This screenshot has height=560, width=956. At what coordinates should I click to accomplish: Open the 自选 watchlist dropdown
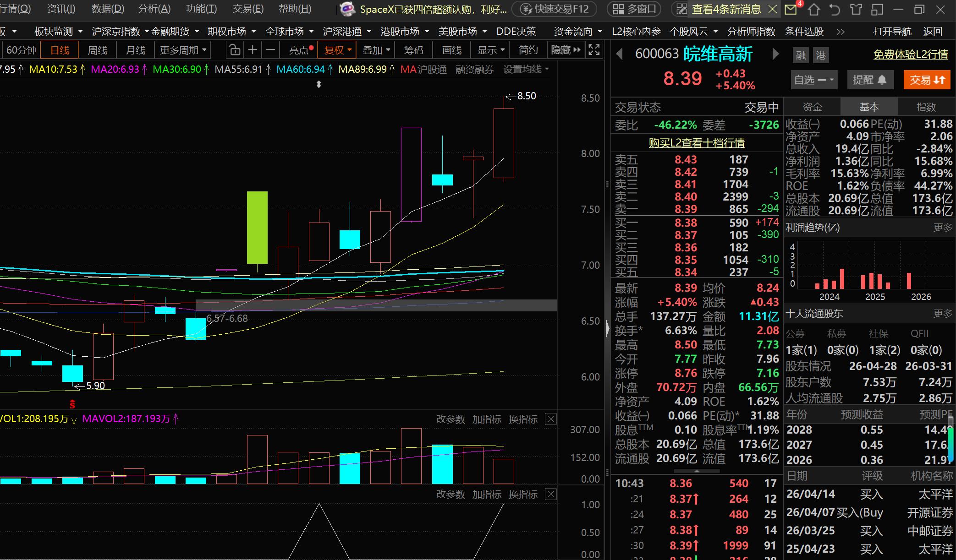[814, 80]
